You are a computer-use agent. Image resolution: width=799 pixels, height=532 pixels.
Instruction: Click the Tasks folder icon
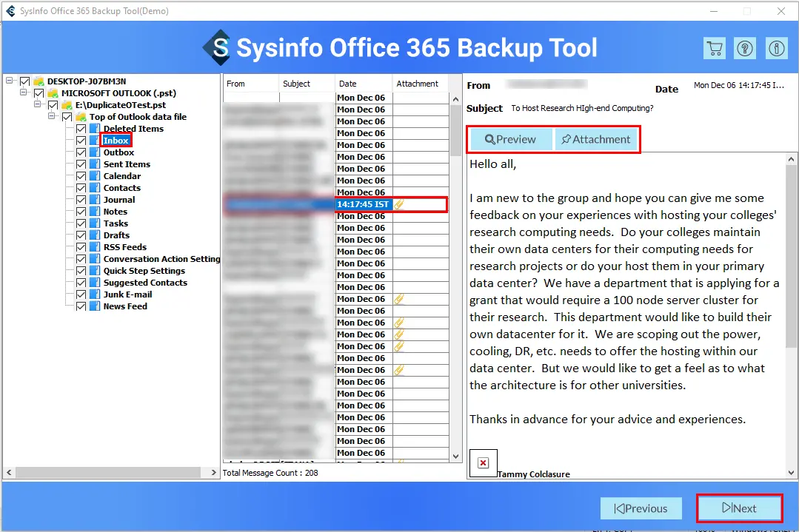pos(95,223)
